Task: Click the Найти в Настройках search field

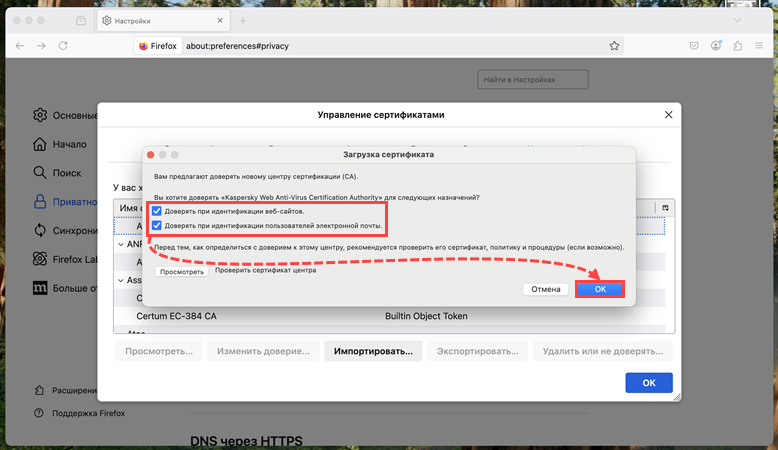Action: pos(533,79)
